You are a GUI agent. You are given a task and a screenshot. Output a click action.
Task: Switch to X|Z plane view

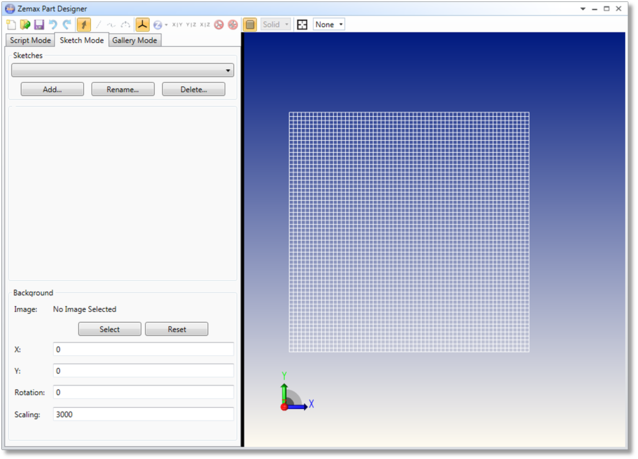(205, 25)
